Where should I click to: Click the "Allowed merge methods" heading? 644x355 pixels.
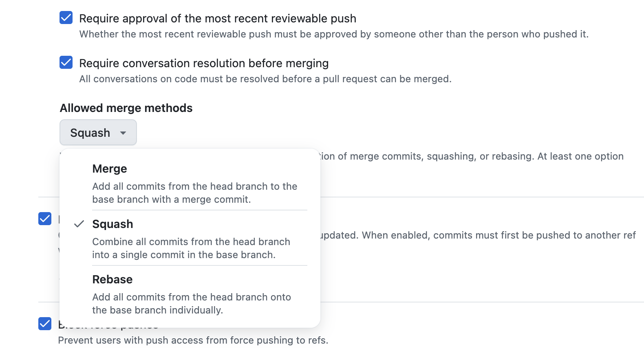coord(126,108)
